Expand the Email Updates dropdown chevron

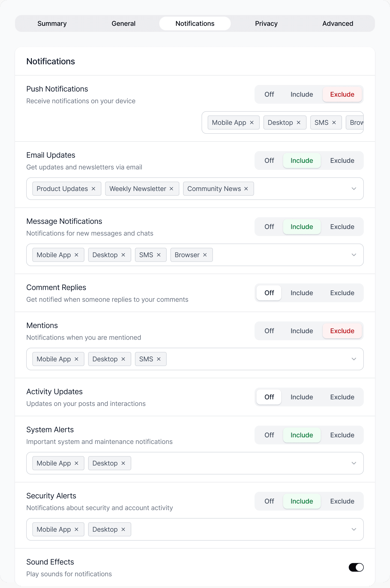(354, 189)
